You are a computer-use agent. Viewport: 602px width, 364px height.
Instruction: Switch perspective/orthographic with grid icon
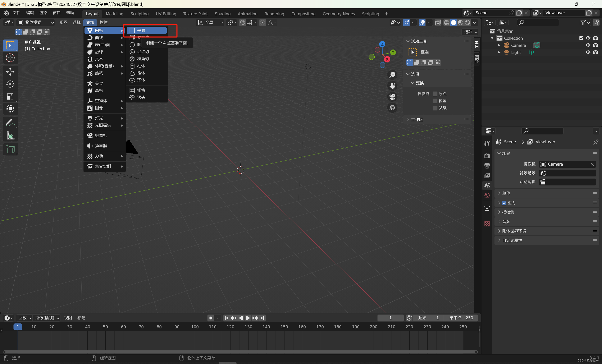(392, 108)
